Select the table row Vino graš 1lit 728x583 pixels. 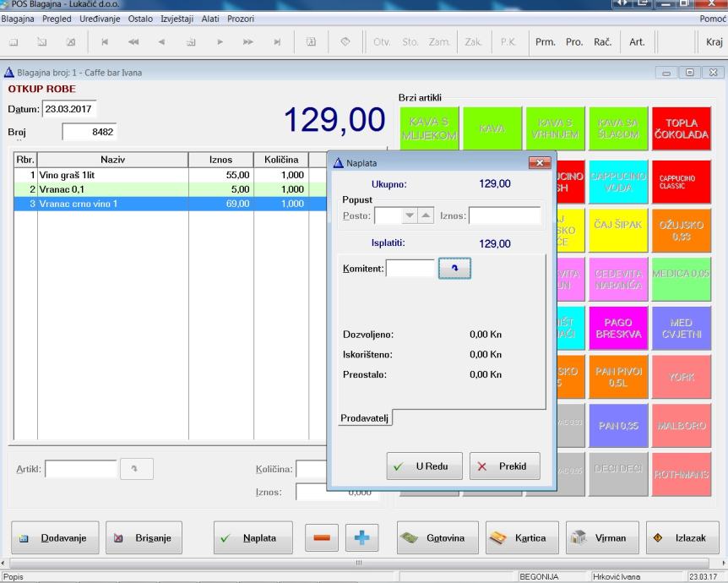tap(170, 175)
